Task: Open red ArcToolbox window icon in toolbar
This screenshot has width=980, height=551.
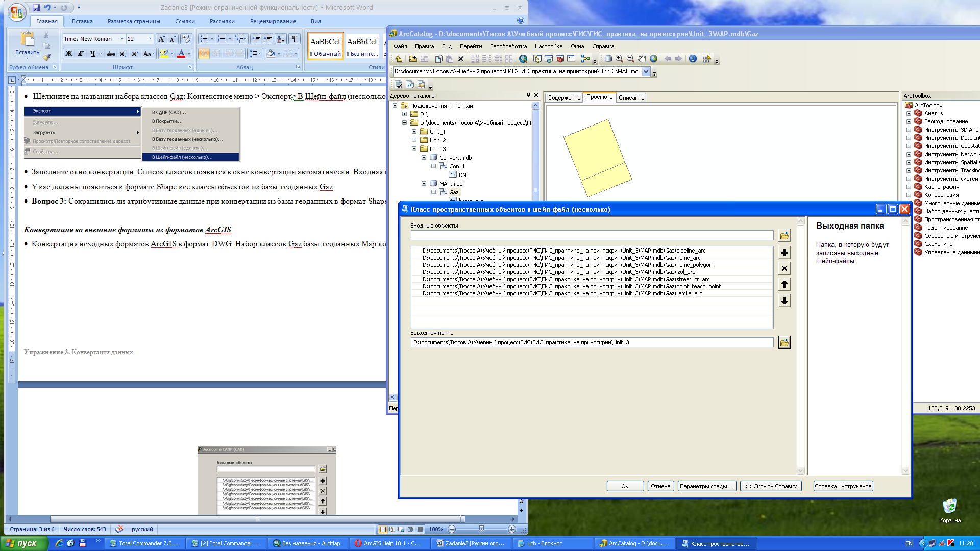Action: pos(560,59)
